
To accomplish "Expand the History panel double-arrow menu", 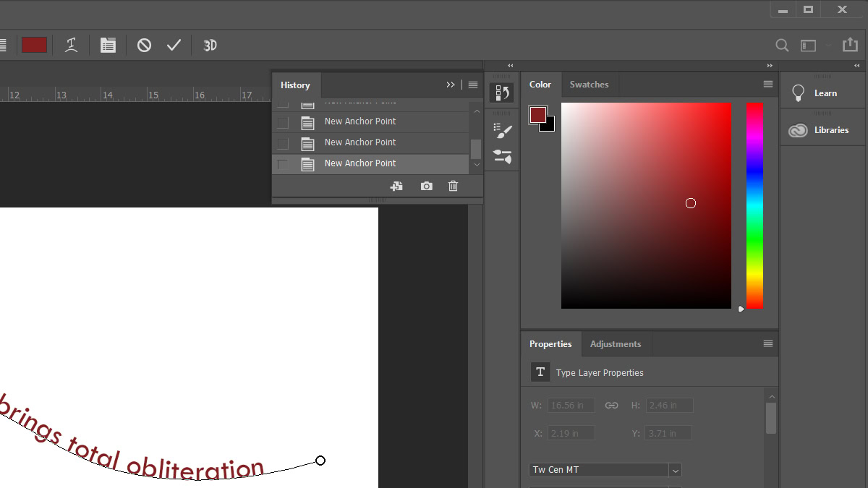I will 451,85.
